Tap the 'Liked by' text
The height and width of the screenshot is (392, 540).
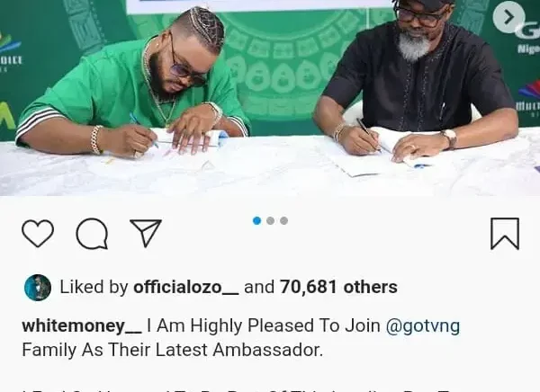coord(94,287)
